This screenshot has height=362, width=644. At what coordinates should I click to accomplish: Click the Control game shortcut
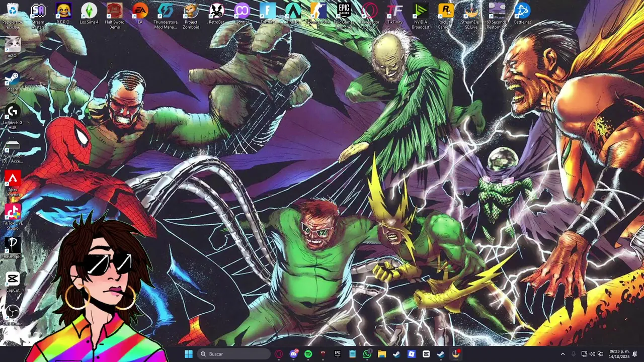tap(242, 14)
